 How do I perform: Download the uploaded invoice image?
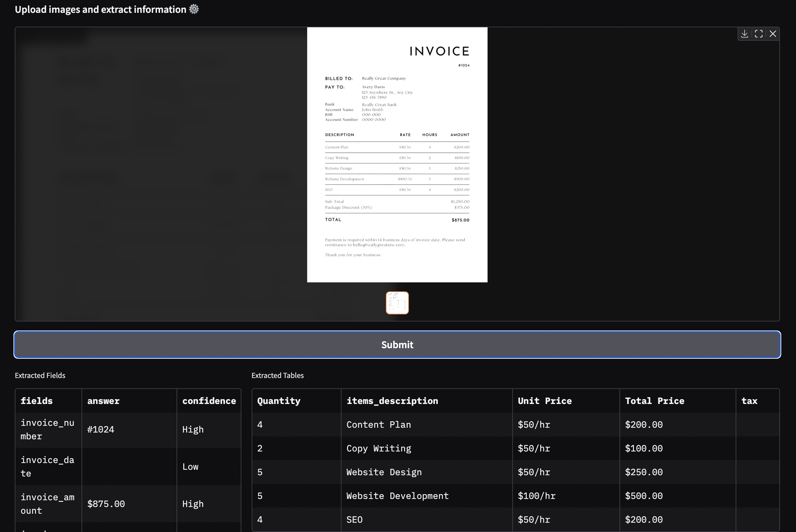click(744, 34)
